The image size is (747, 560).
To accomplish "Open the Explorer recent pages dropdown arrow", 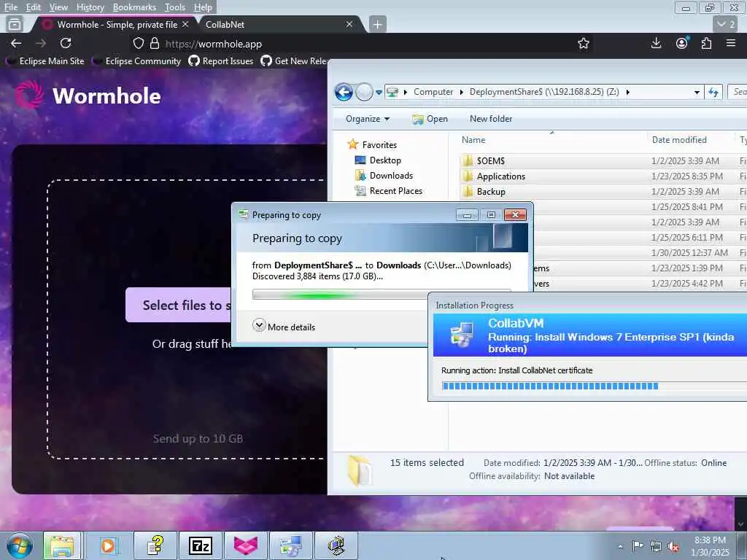I will point(379,93).
